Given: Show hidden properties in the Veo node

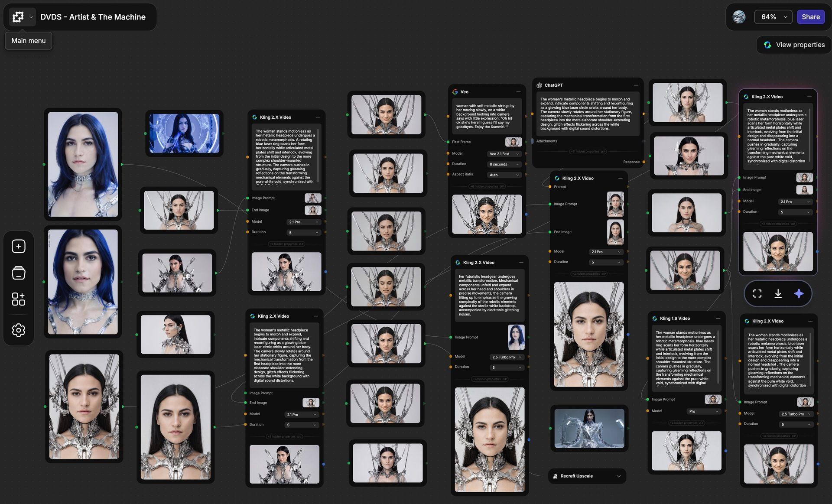Looking at the screenshot, I should click(x=487, y=186).
